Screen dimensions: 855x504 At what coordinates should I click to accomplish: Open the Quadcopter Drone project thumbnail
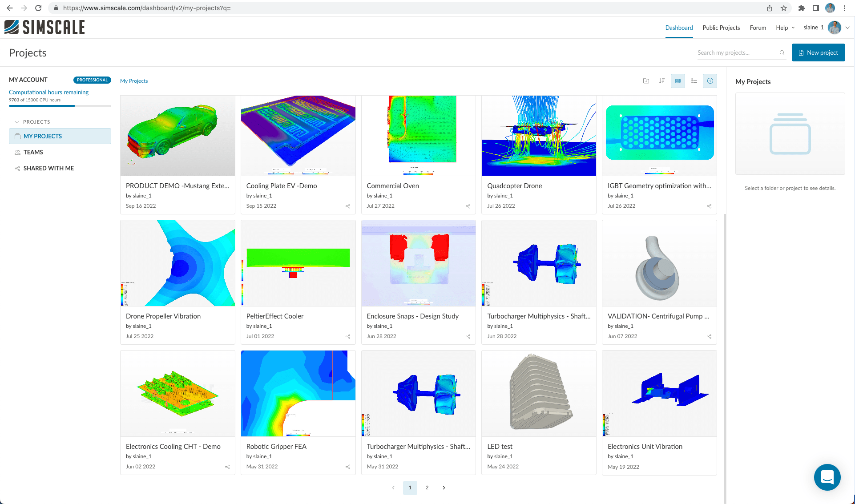538,136
